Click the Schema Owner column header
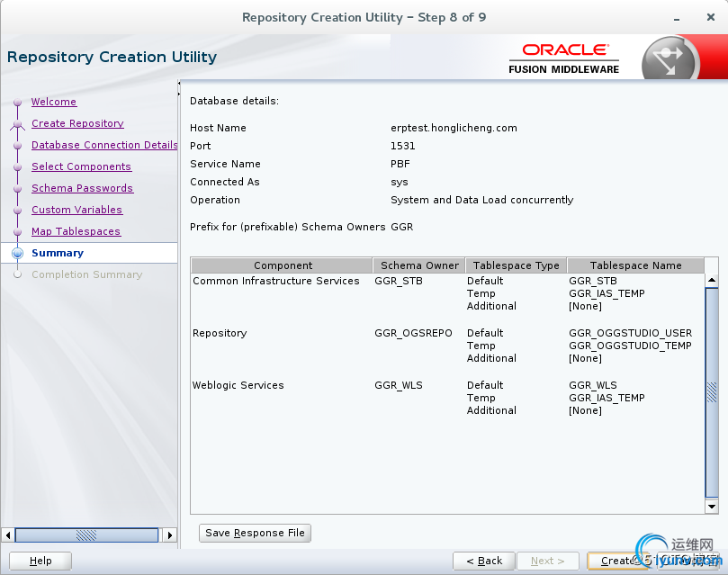This screenshot has width=728, height=575. coord(419,265)
